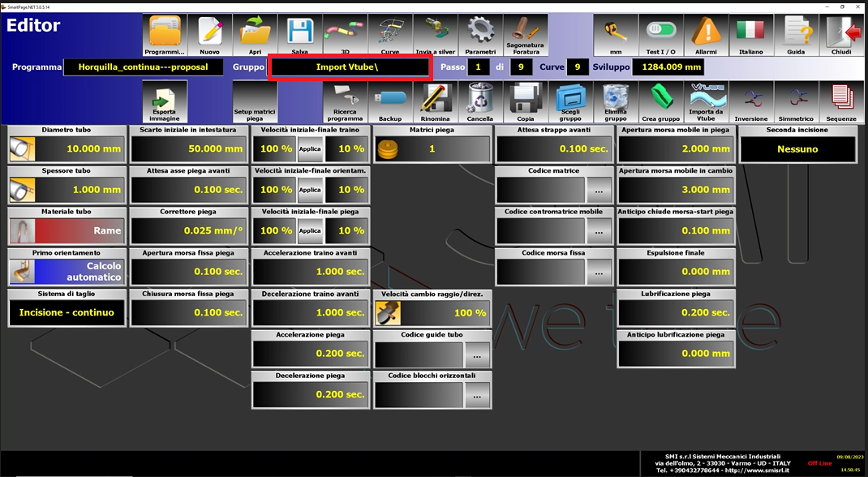868x477 pixels.
Task: Click the Apri open-folder icon
Action: (x=255, y=35)
